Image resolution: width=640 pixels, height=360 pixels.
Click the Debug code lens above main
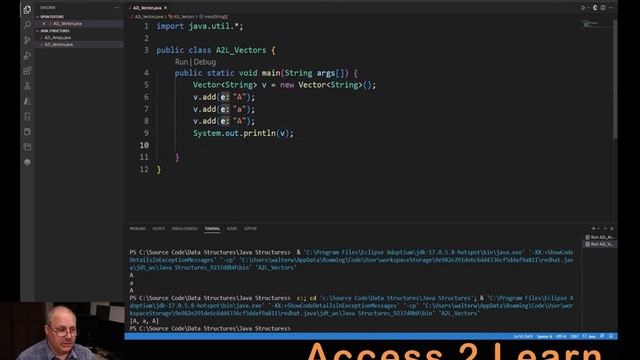point(204,62)
